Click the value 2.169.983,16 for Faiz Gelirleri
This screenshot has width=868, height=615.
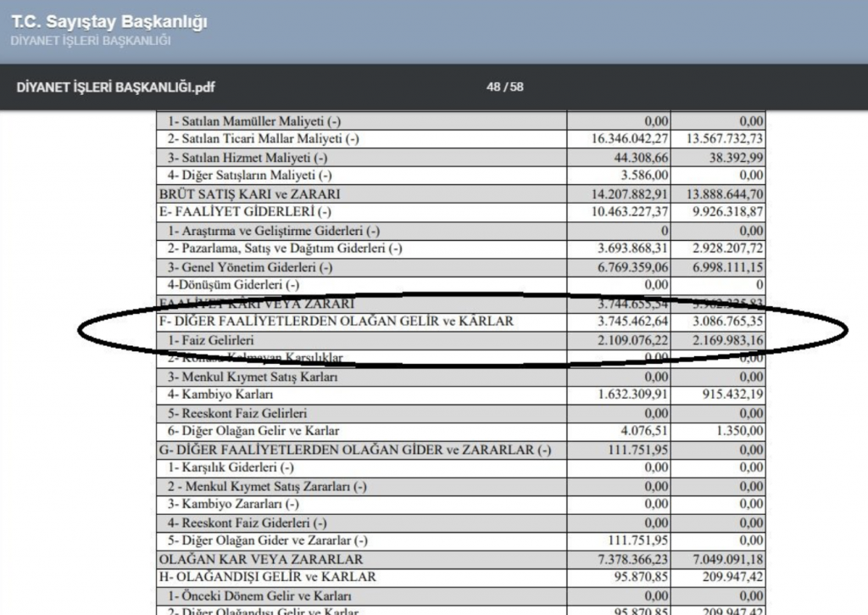point(727,340)
